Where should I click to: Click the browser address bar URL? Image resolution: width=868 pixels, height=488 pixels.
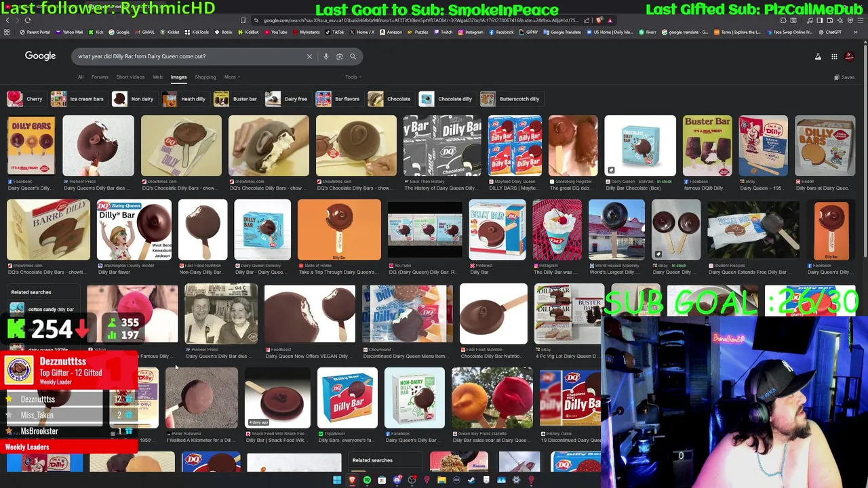pos(420,20)
